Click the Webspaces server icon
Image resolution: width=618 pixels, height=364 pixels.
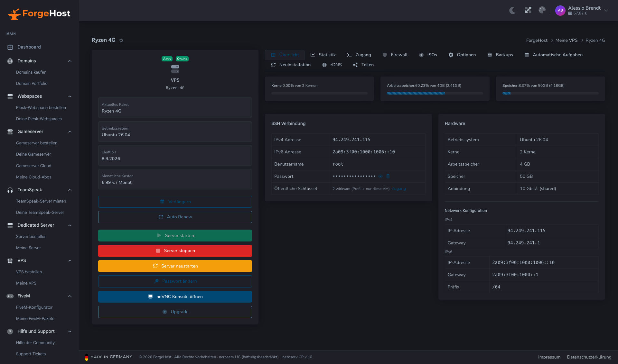(10, 96)
